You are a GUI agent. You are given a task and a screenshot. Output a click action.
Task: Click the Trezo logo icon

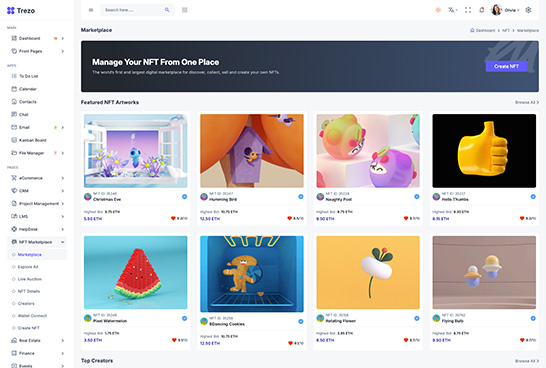[10, 10]
